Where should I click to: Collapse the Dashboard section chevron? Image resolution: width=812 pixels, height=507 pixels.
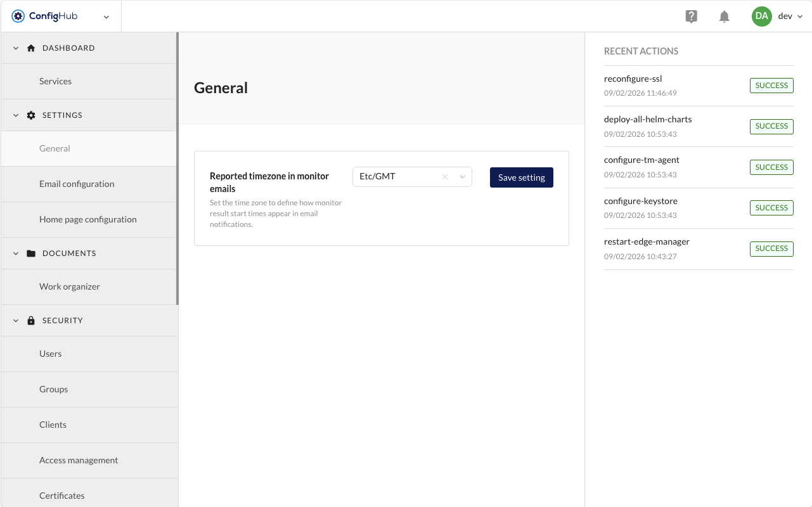(16, 48)
